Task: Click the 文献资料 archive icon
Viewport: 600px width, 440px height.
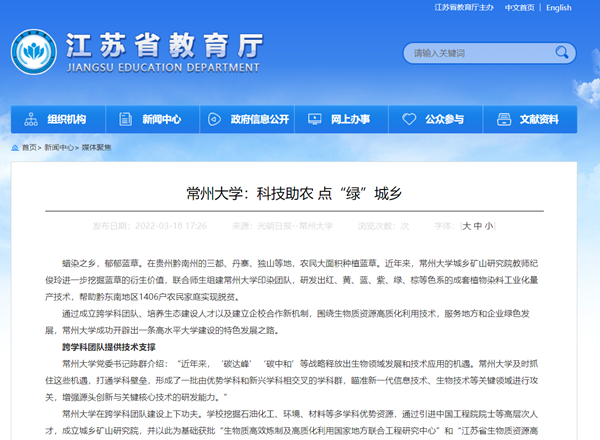Action: (x=502, y=119)
